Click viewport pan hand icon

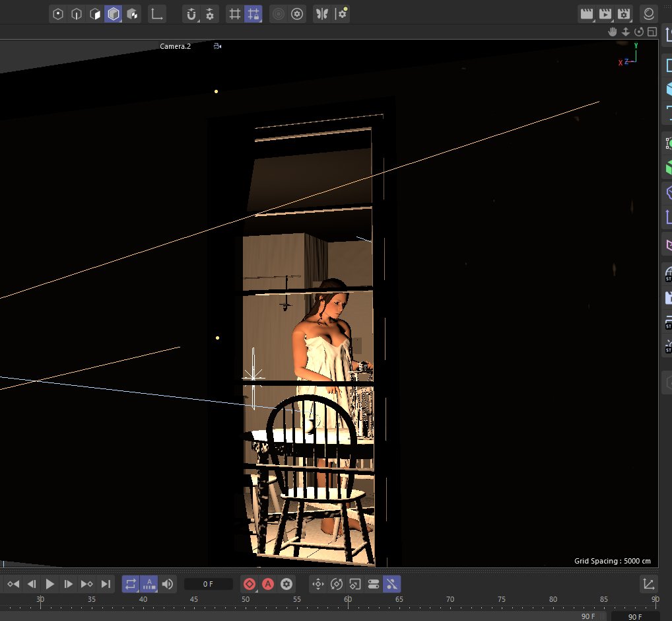click(613, 32)
